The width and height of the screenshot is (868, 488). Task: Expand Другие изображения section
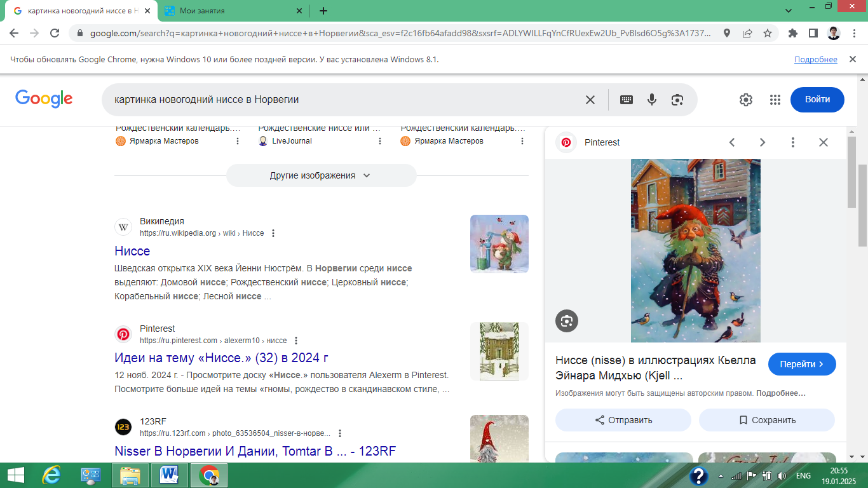[321, 175]
